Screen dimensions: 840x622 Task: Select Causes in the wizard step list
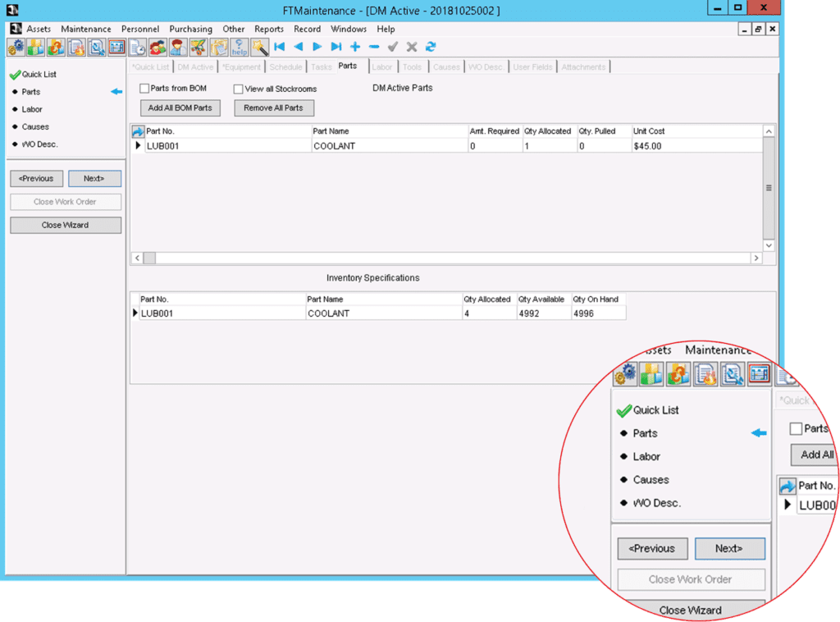click(x=35, y=127)
